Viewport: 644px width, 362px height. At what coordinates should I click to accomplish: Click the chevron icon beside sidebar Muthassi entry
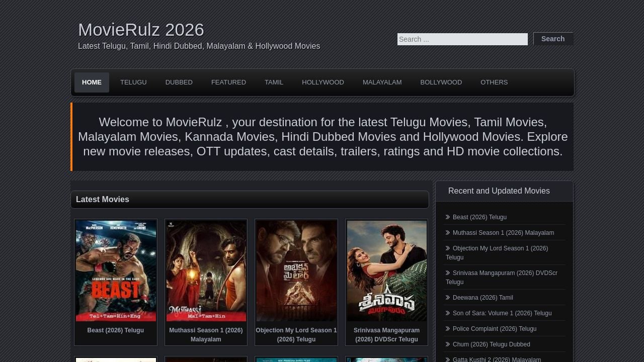(x=448, y=233)
